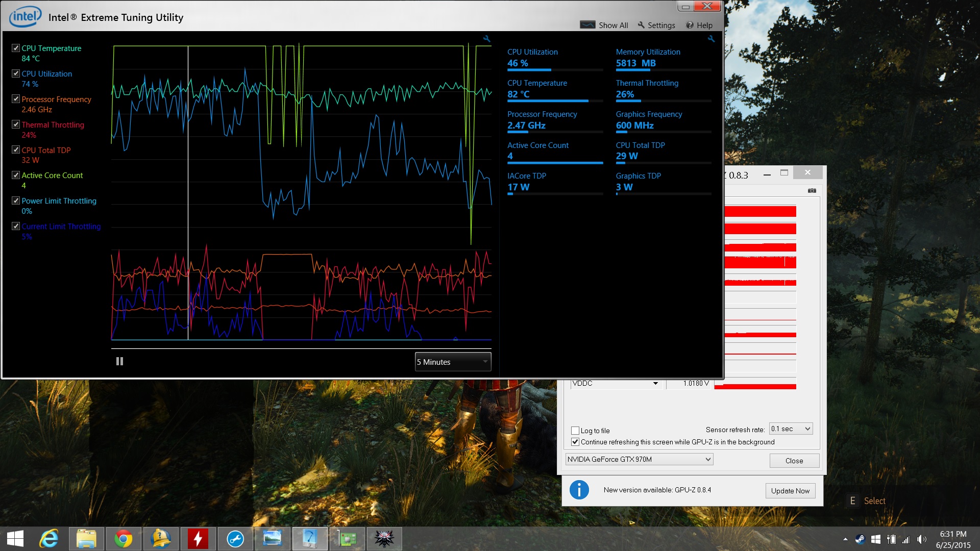The width and height of the screenshot is (980, 551).
Task: Open the blue wrench app on the taskbar
Action: 235,539
